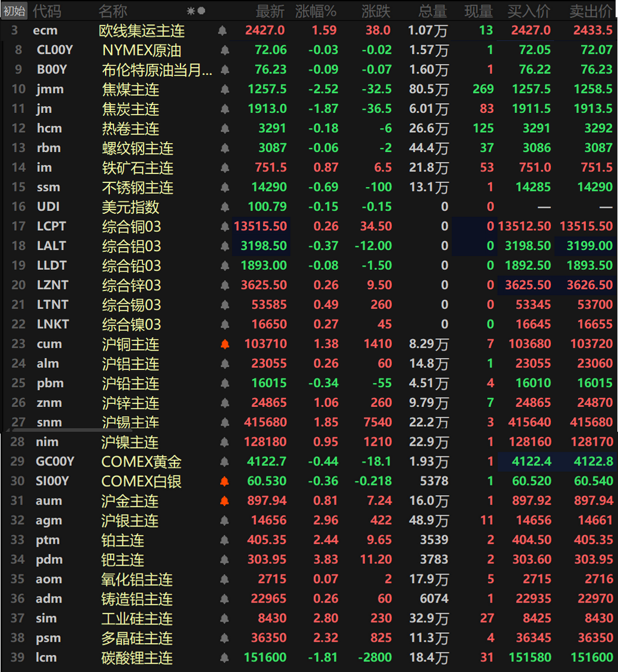618x672 pixels.
Task: Click the 415680 latest price for 沪锡主连
Action: click(266, 422)
